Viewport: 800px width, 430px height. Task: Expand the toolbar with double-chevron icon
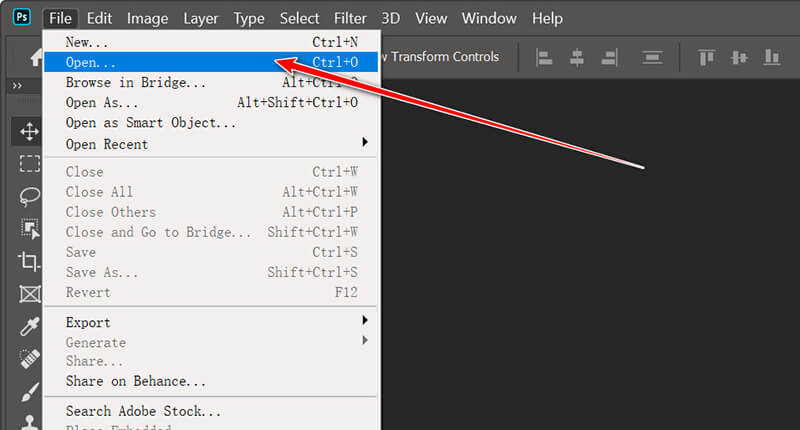pos(17,86)
